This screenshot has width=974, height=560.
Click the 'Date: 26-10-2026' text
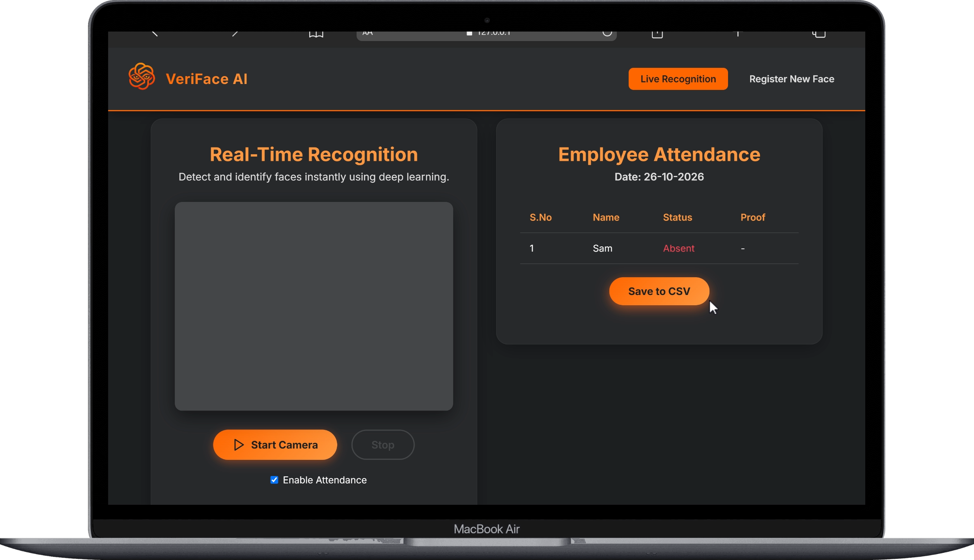click(x=659, y=177)
